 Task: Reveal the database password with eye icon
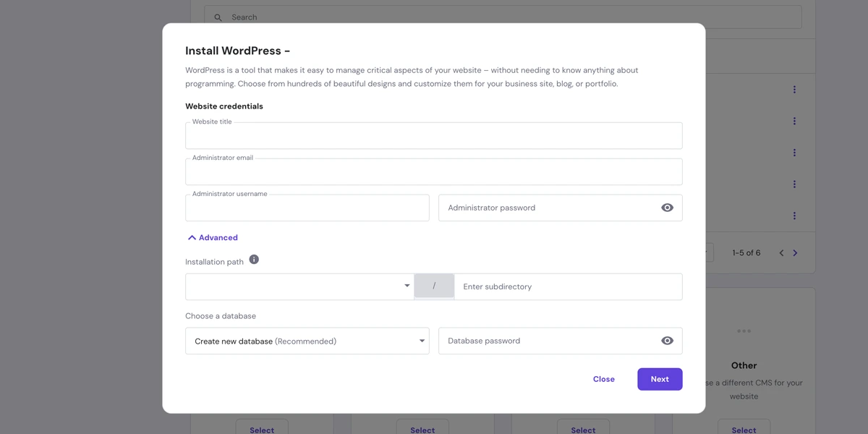tap(667, 341)
